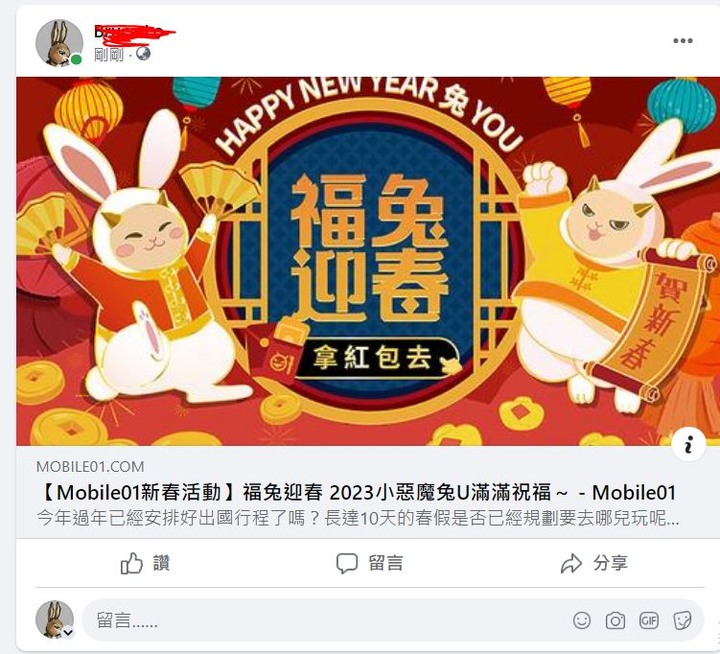Click the thumbs-up Like icon
The width and height of the screenshot is (720, 654).
(x=132, y=563)
